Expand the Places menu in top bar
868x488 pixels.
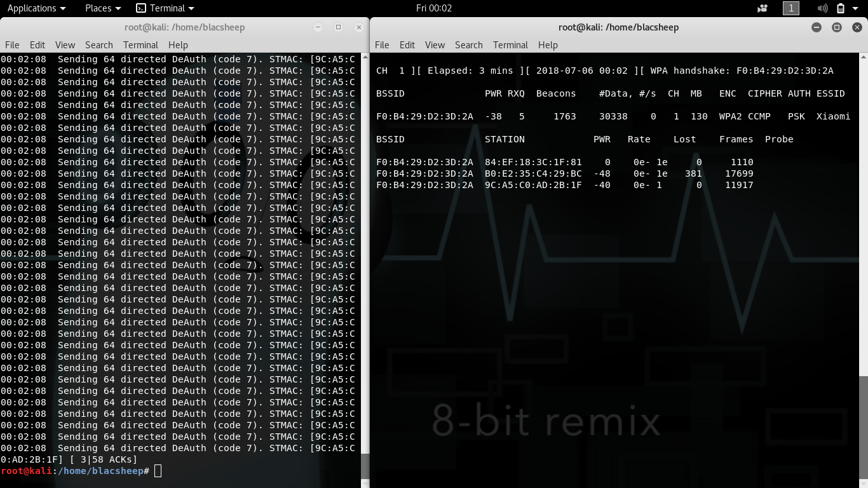point(103,8)
